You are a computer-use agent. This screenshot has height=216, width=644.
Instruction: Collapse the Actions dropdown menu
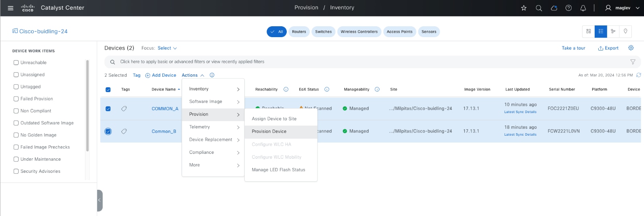coord(193,75)
